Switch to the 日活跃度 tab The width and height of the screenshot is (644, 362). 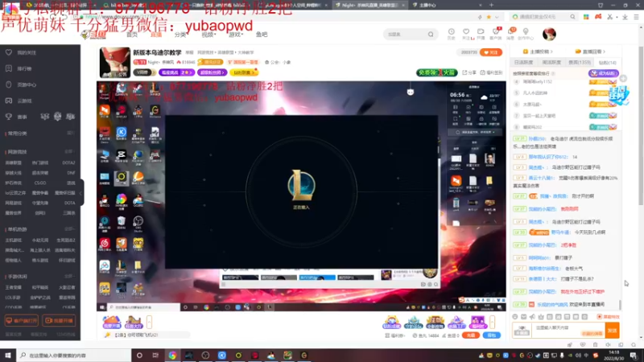(523, 63)
